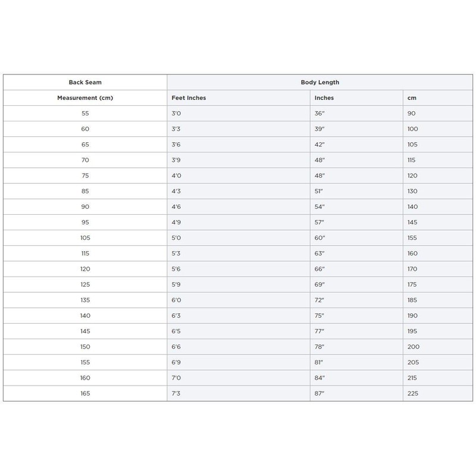Click the Feet Inches column subheader
The height and width of the screenshot is (476, 476).
[x=188, y=98]
